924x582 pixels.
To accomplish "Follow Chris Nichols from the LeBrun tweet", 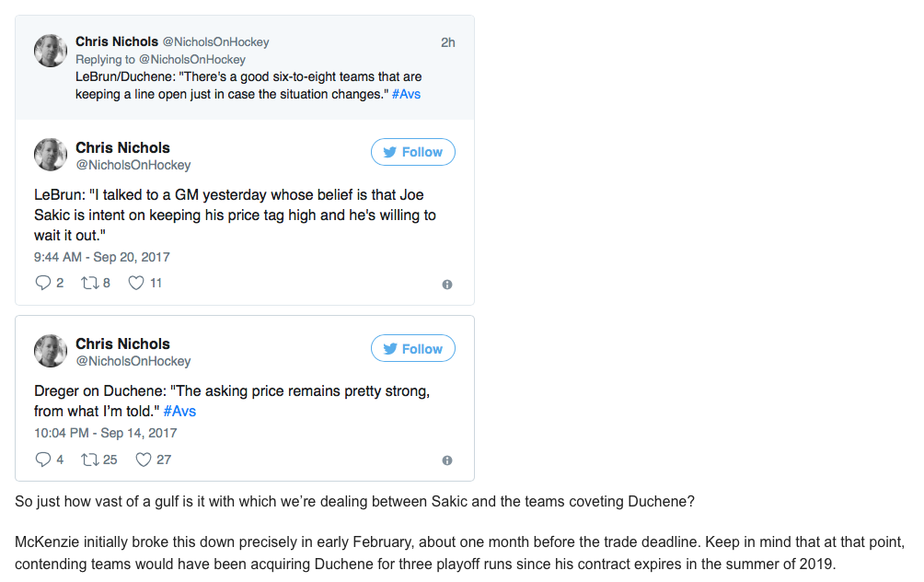I will 413,152.
